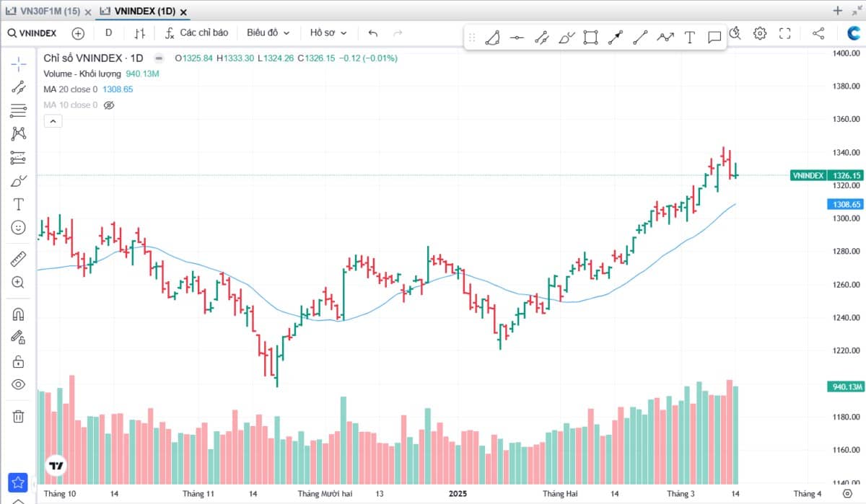Expand the Biểu đồ dropdown
The height and width of the screenshot is (504, 866).
pyautogui.click(x=268, y=33)
